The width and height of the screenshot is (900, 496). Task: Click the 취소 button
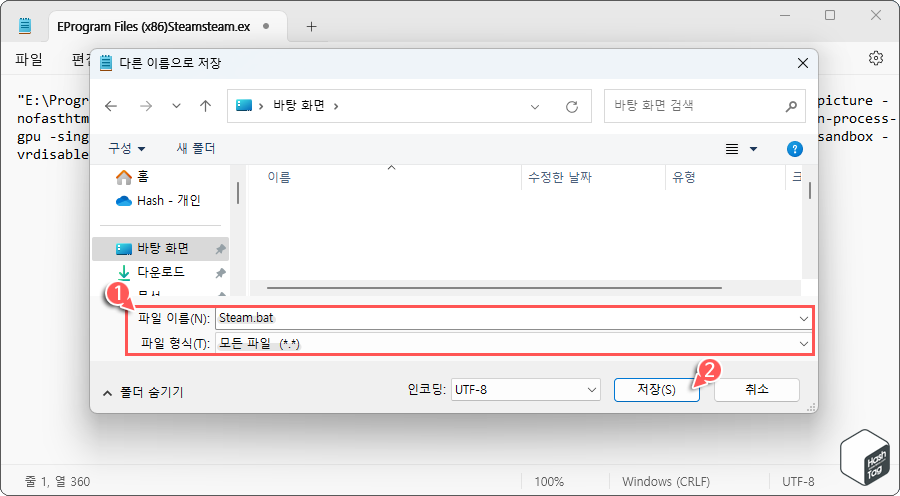[x=757, y=390]
